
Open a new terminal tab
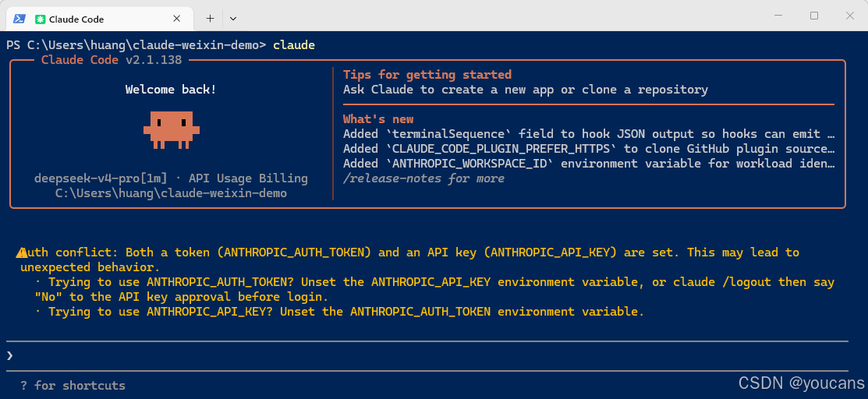210,18
